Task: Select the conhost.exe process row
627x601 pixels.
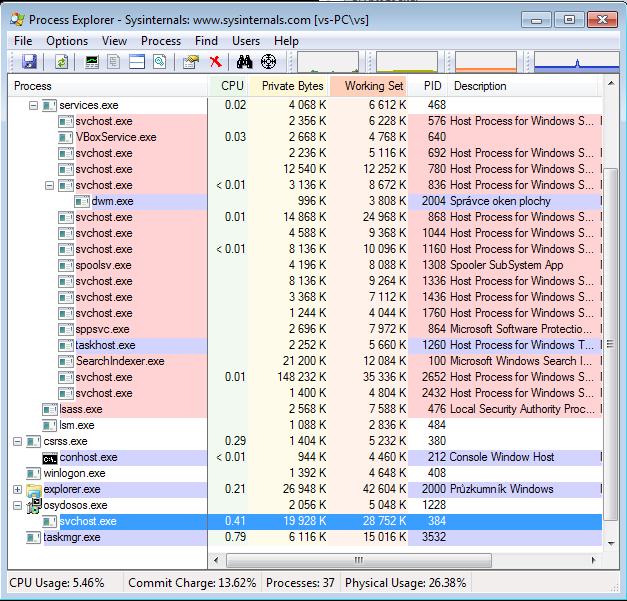Action: tap(305, 457)
